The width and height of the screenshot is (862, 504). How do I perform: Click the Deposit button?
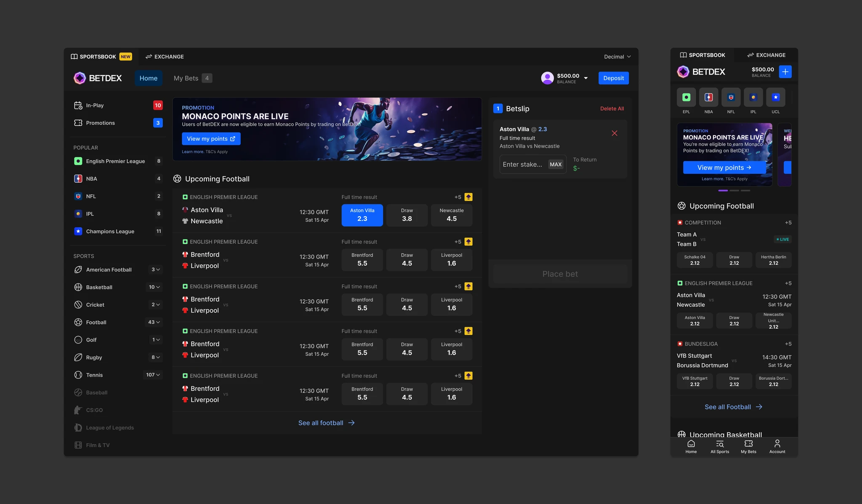613,78
